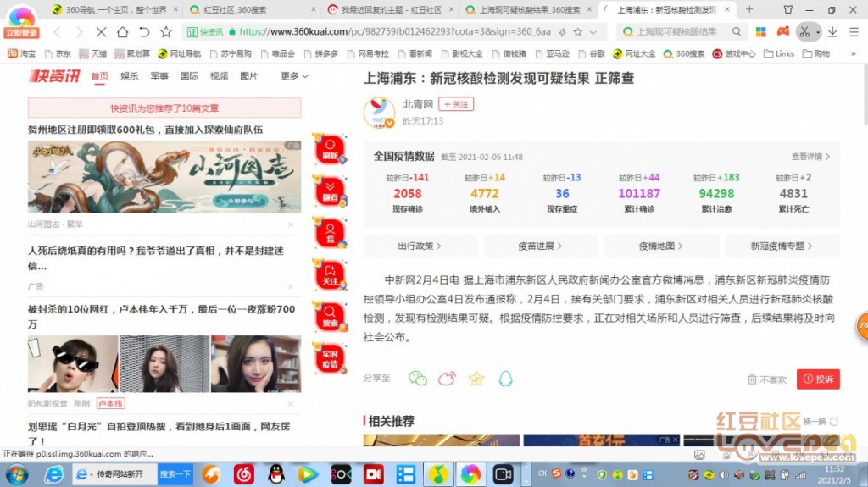The height and width of the screenshot is (487, 868).
Task: Select the 国际 navigation item
Action: click(x=189, y=76)
